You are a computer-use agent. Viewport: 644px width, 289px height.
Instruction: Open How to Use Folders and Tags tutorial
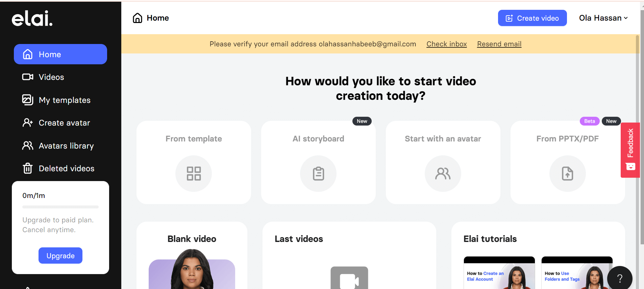click(577, 273)
